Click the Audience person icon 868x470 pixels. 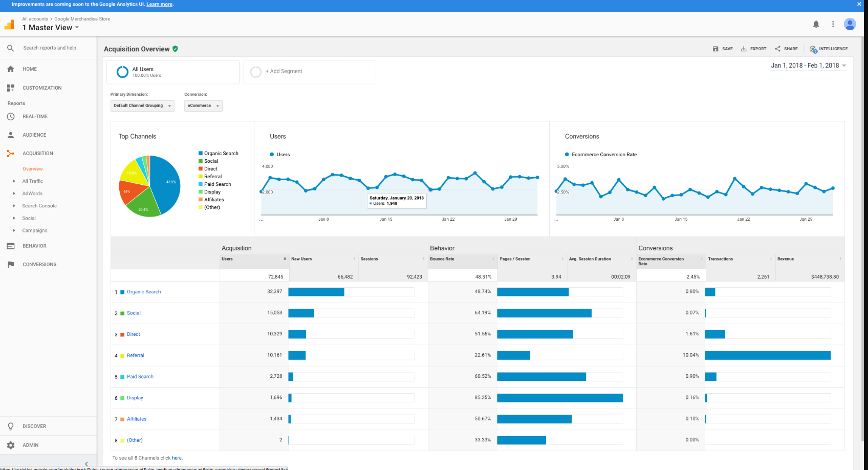[10, 135]
